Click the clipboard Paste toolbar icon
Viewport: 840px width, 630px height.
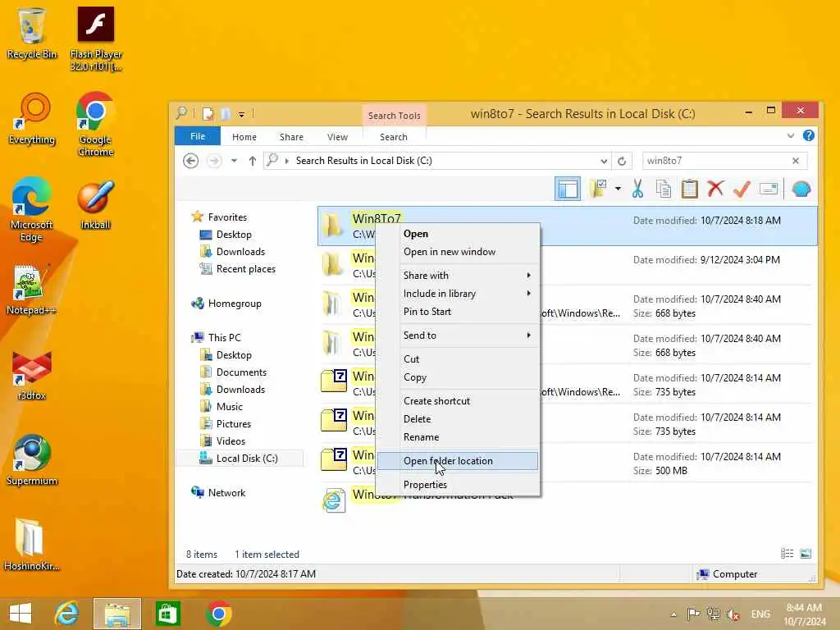pos(689,189)
